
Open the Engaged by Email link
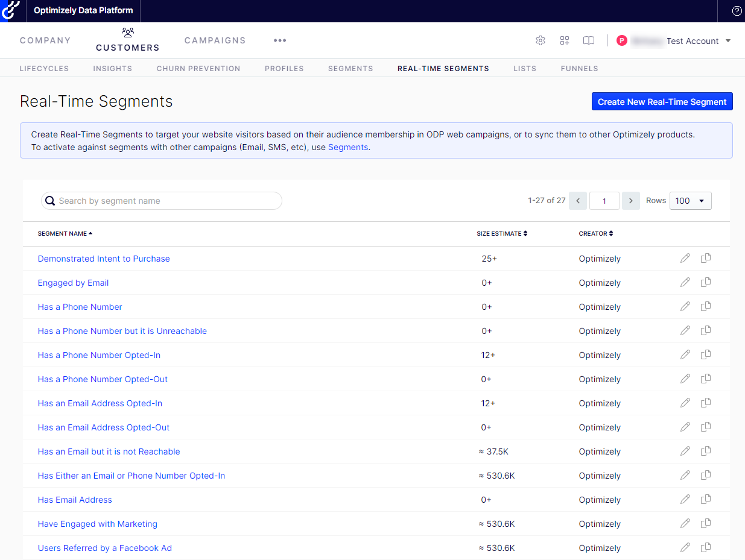73,283
